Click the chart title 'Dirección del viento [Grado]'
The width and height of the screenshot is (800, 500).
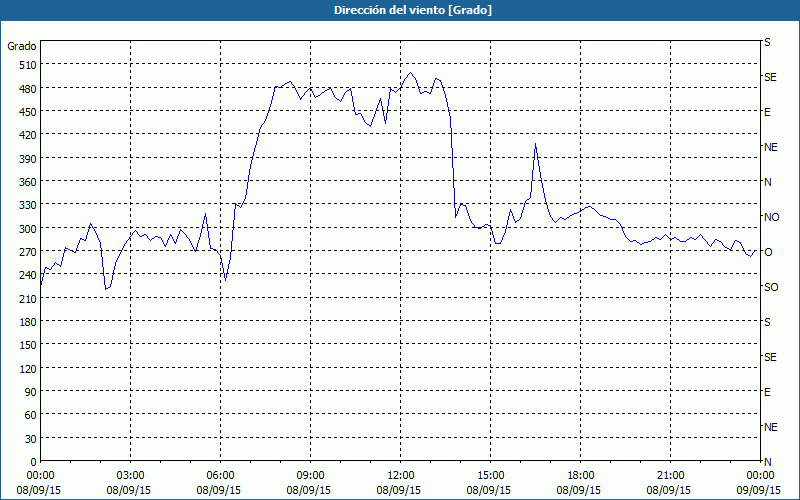click(399, 10)
